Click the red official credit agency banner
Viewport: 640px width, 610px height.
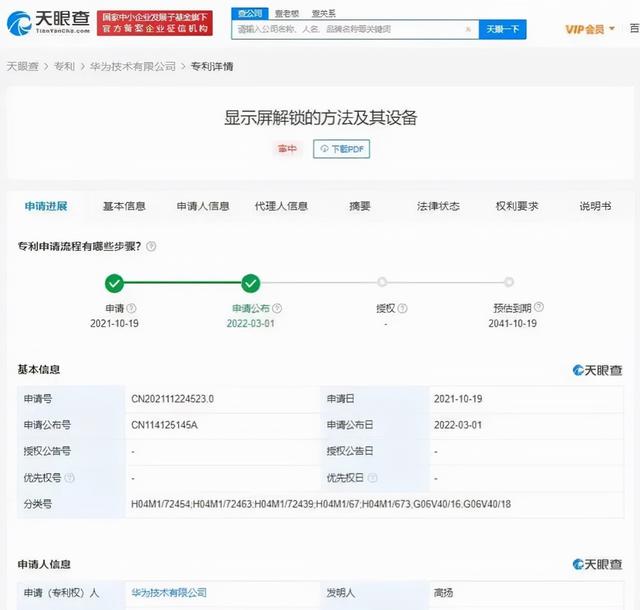pyautogui.click(x=155, y=23)
